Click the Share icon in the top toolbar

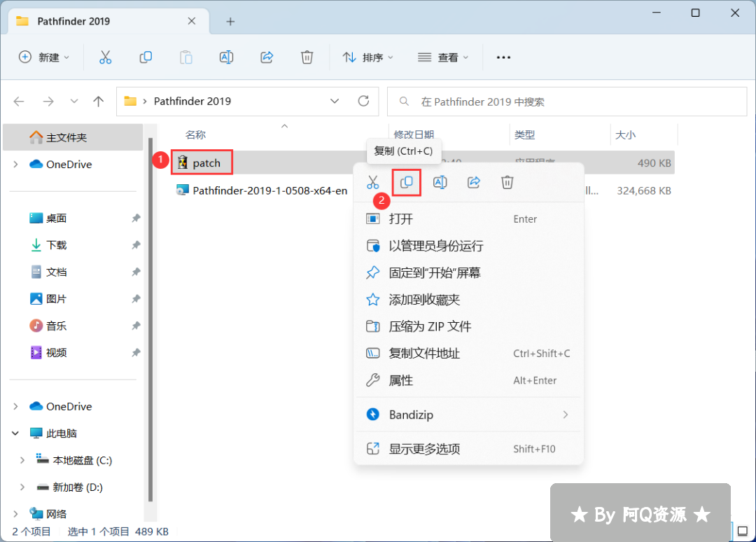pyautogui.click(x=267, y=57)
